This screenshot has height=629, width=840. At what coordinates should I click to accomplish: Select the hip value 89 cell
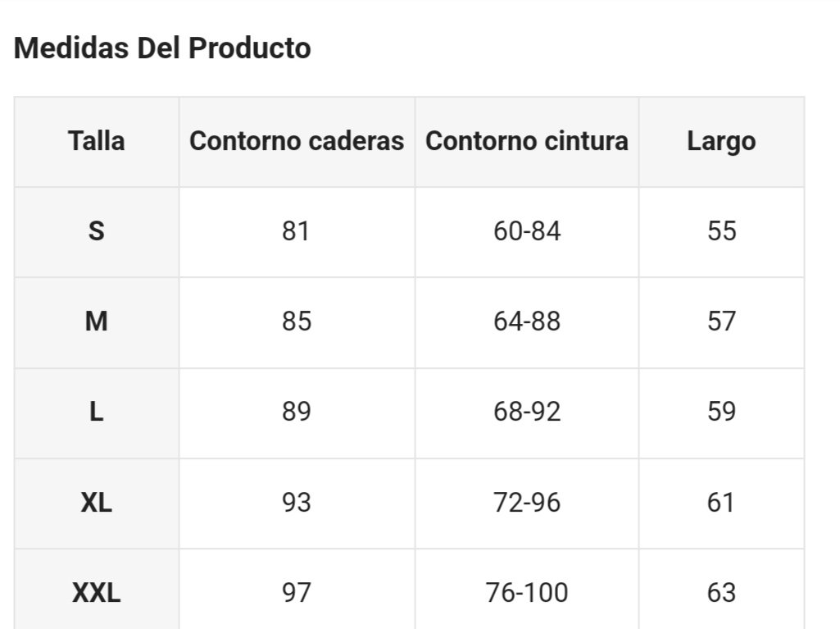click(x=297, y=412)
